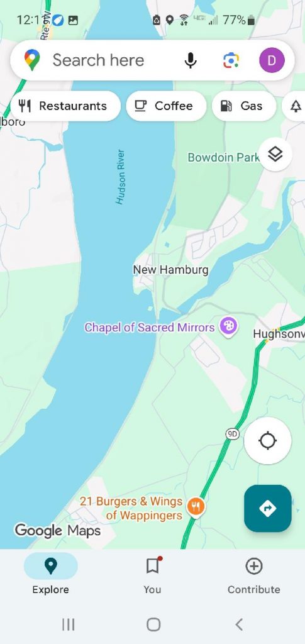Center map on my location

pyautogui.click(x=268, y=441)
